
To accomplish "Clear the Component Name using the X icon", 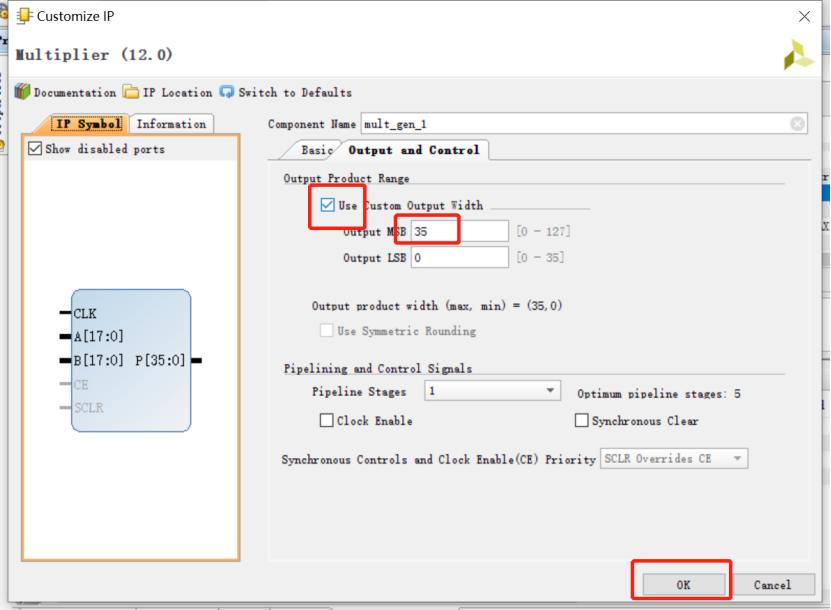I will [797, 123].
